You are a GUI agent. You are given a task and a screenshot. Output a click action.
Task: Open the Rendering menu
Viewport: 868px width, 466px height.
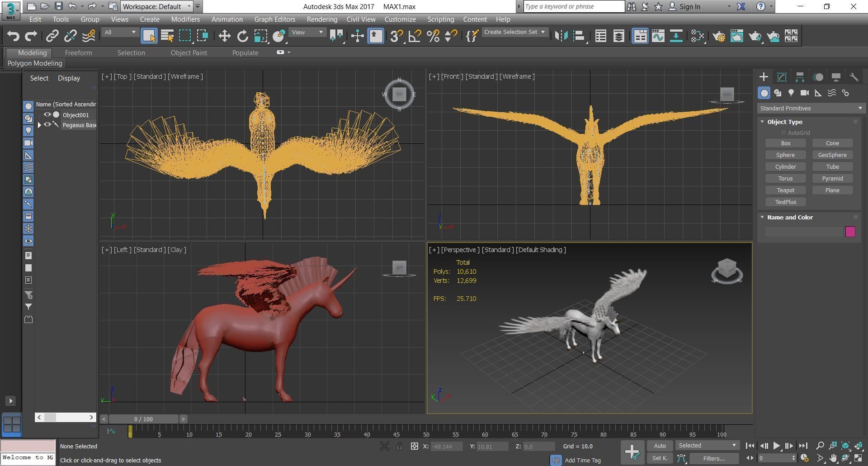(x=322, y=19)
